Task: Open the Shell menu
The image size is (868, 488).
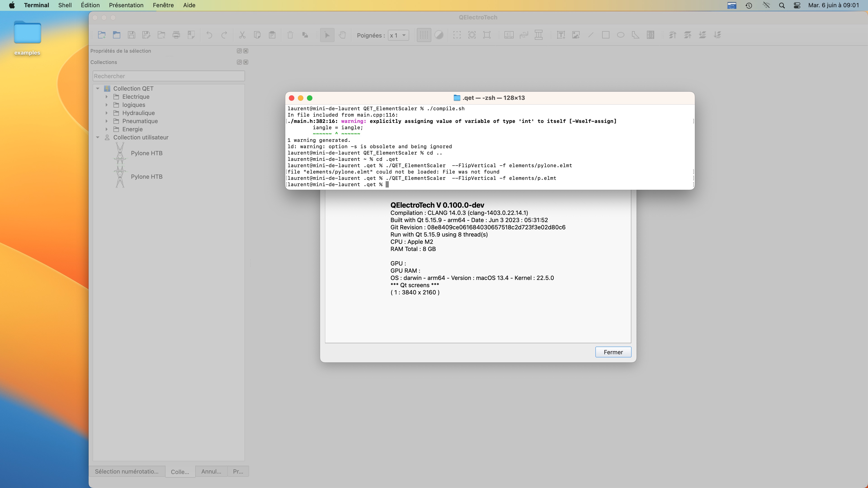Action: point(65,5)
